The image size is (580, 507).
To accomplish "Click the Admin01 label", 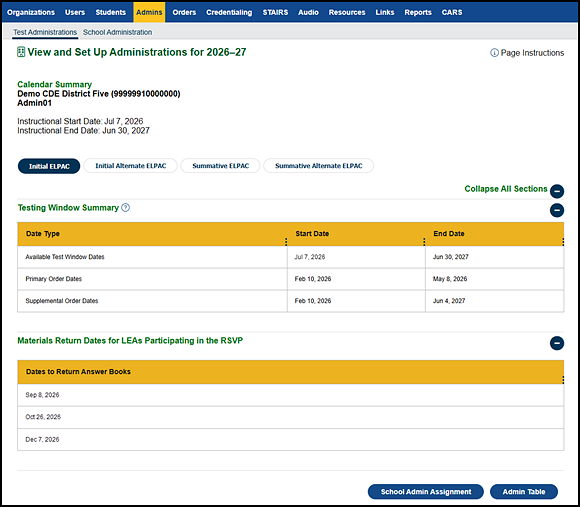I will (34, 103).
